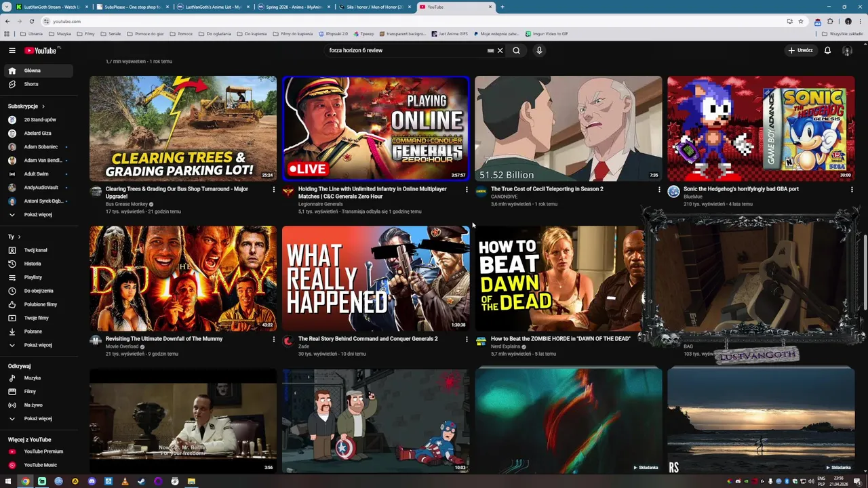Open the Subskrypcje heading chevron

point(43,106)
